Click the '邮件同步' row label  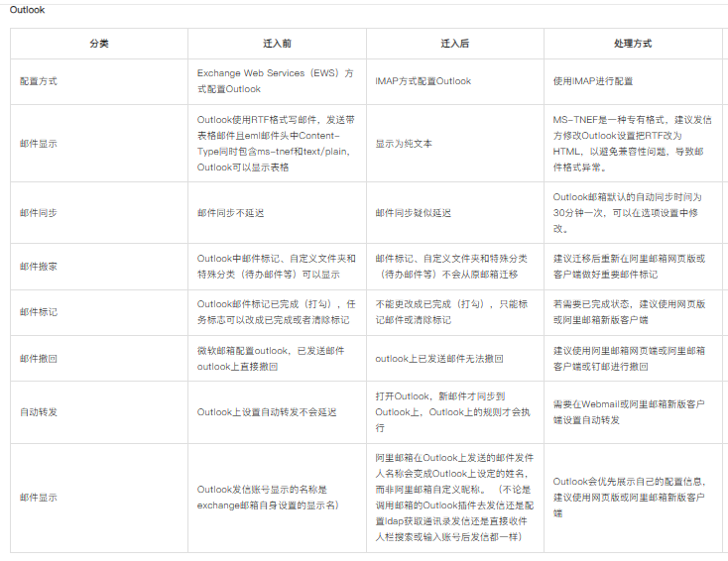click(39, 213)
